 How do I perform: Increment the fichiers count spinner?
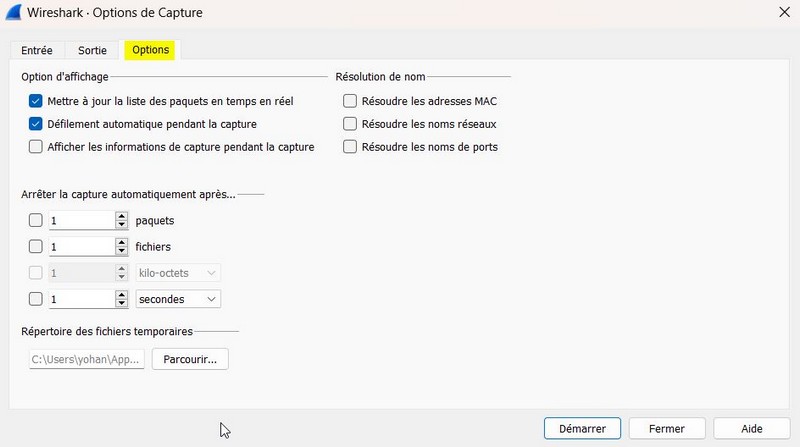[x=121, y=242]
